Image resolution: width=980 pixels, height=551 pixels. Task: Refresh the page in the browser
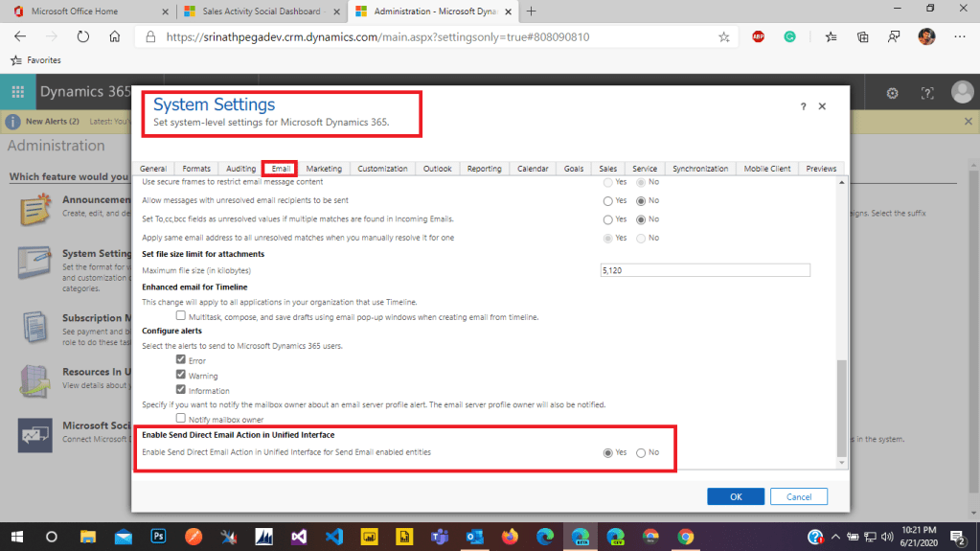(x=82, y=36)
